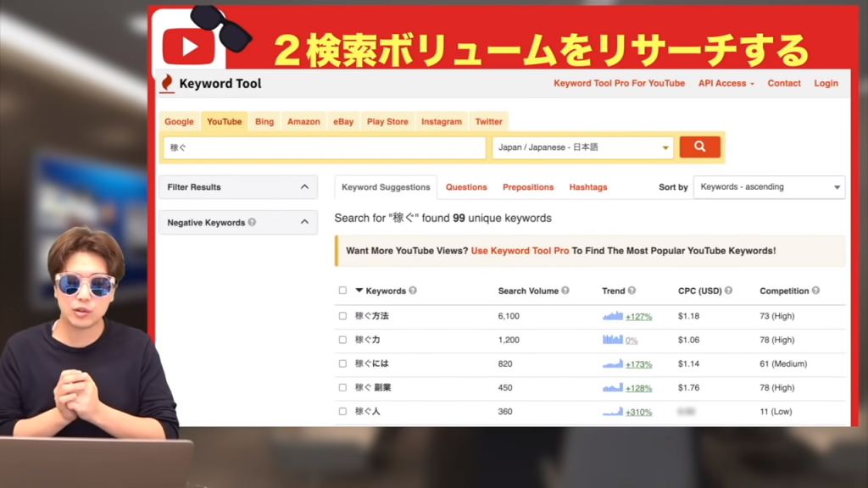Follow the Use Keyword Tool Pro link
The image size is (868, 488).
(x=520, y=251)
